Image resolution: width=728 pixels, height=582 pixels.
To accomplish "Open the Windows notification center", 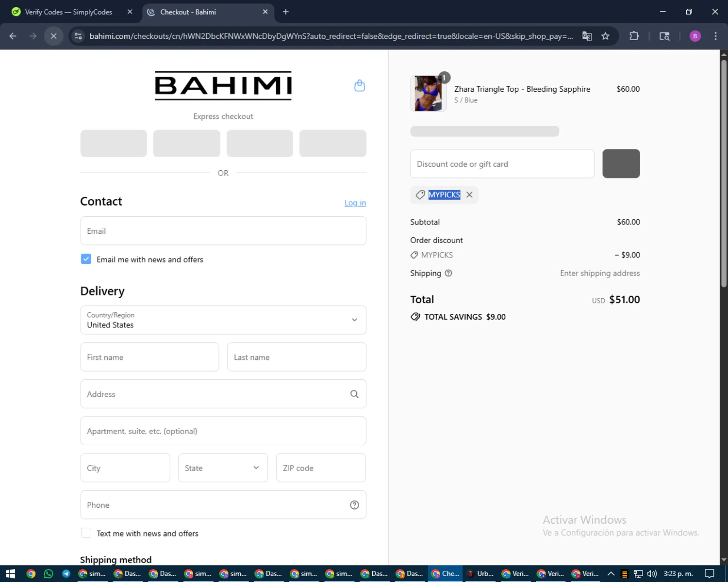I will (x=710, y=574).
